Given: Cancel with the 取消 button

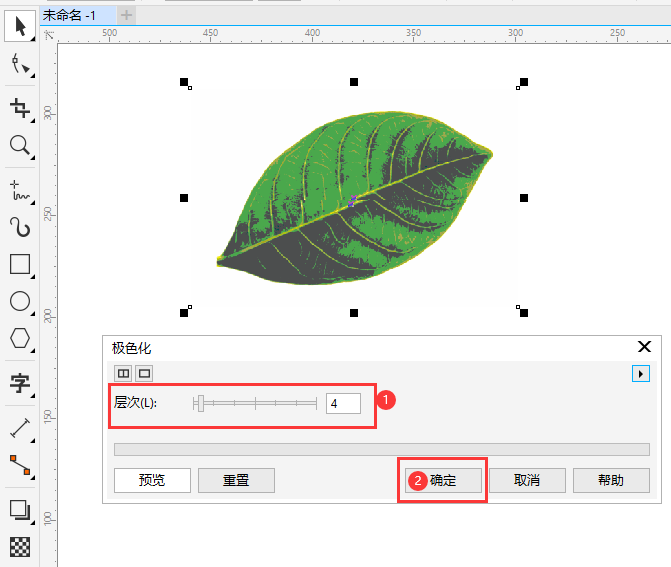Looking at the screenshot, I should click(527, 480).
